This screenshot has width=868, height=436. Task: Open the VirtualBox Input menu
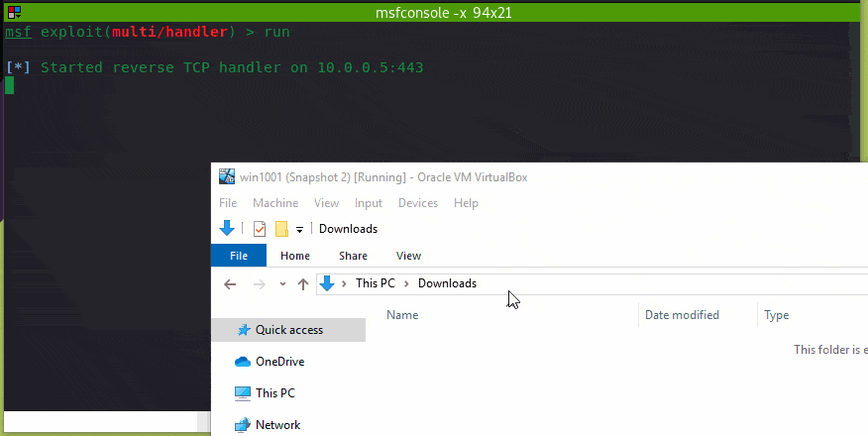click(x=369, y=203)
